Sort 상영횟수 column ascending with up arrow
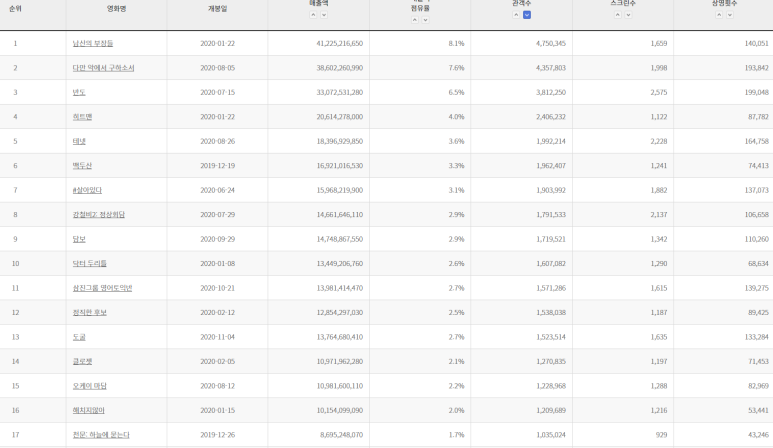Viewport: 773px width, 448px height. point(719,15)
